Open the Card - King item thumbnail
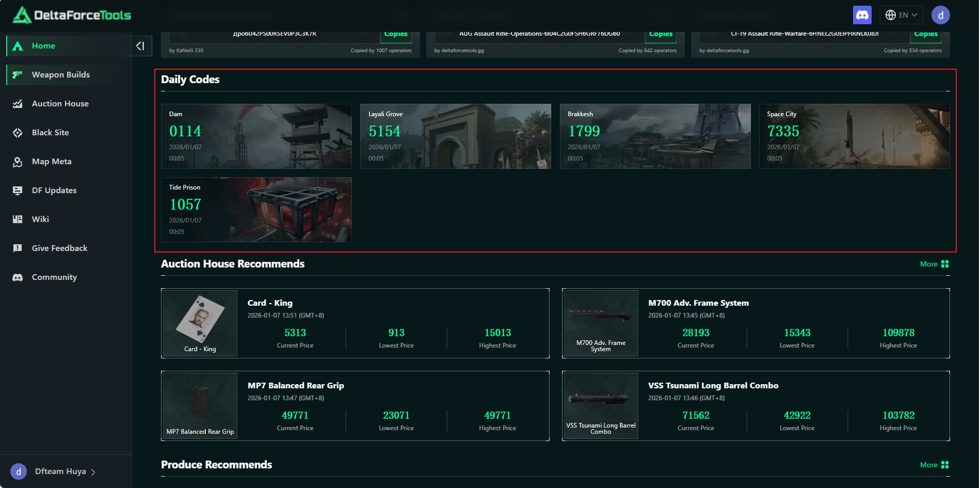The width and height of the screenshot is (980, 488). coord(200,323)
